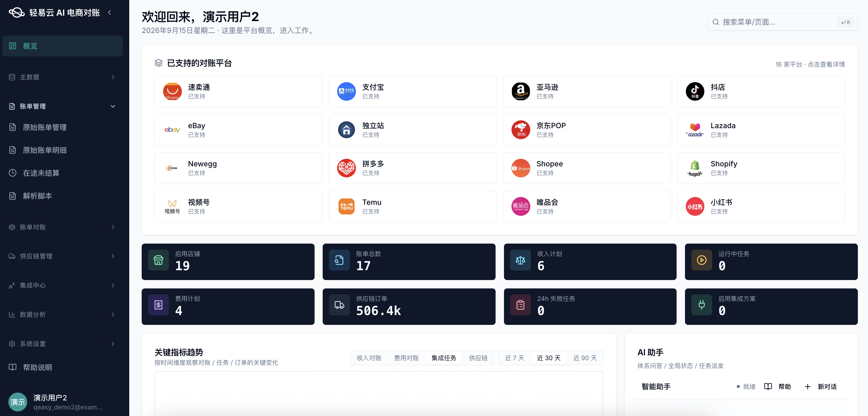
Task: Expand the 主数据 menu
Action: [62, 77]
